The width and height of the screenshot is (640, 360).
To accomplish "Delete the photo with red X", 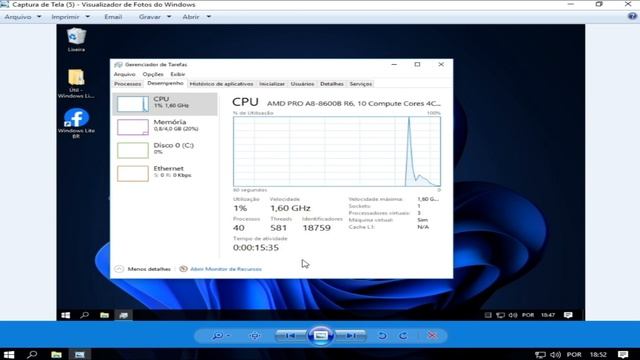I will 432,336.
